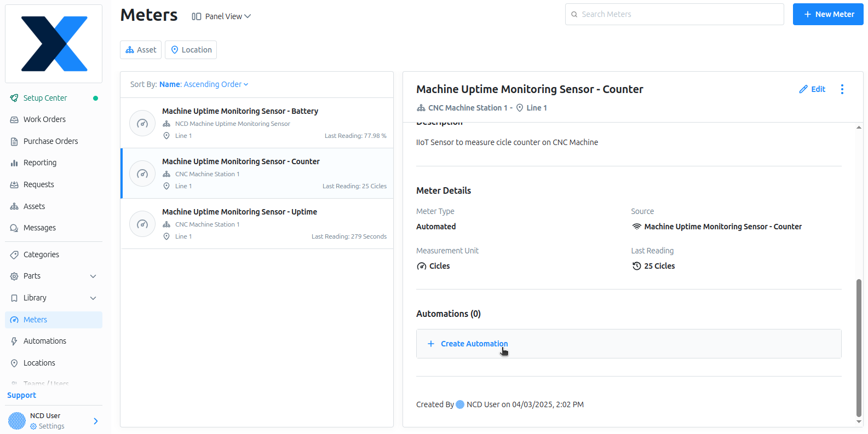Expand the Parts submenu chevron
Viewport: 868px width, 434px height.
[93, 276]
